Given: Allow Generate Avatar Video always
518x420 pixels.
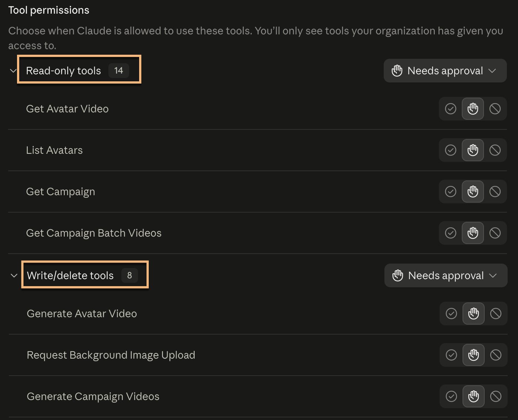Looking at the screenshot, I should (451, 314).
